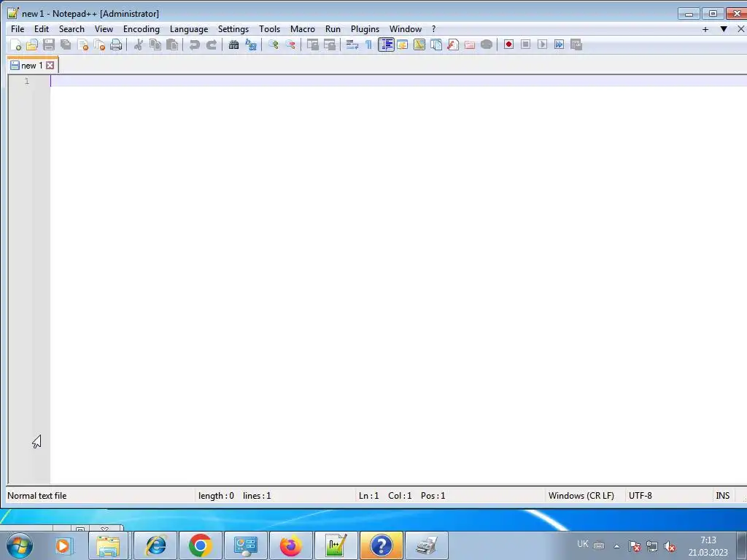Open Firefox from the taskbar

point(290,545)
